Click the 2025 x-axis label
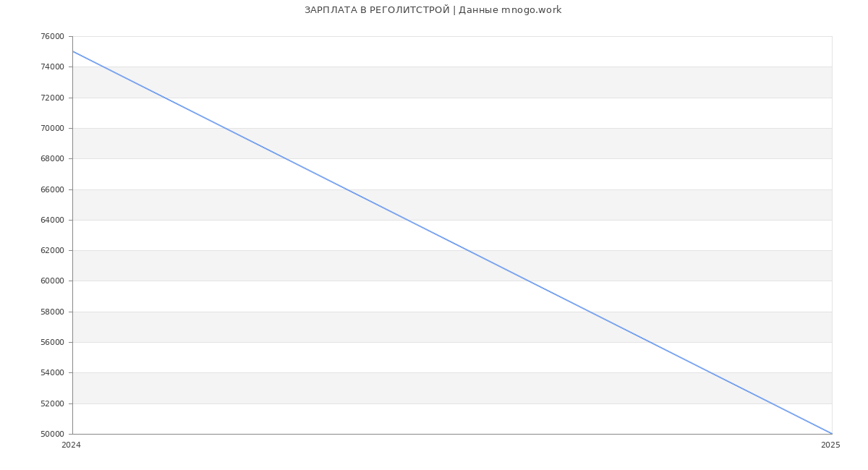Image resolution: width=868 pixels, height=470 pixels. [830, 445]
